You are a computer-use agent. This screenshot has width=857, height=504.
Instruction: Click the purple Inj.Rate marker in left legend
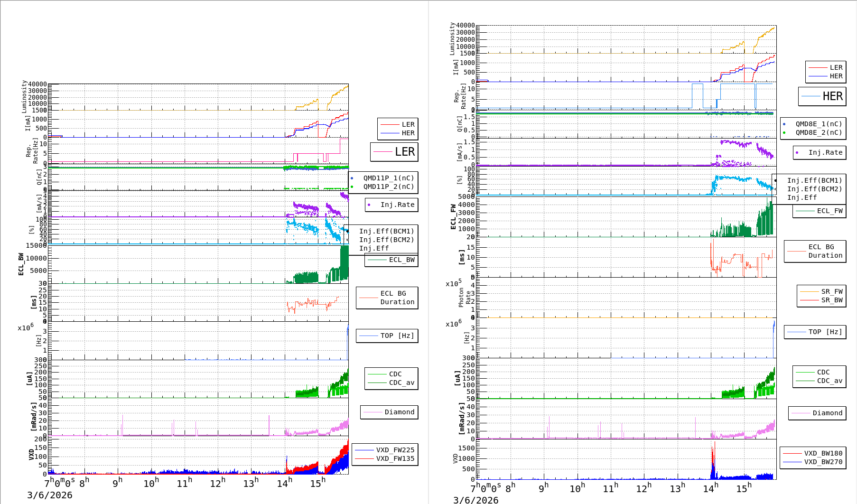(369, 205)
